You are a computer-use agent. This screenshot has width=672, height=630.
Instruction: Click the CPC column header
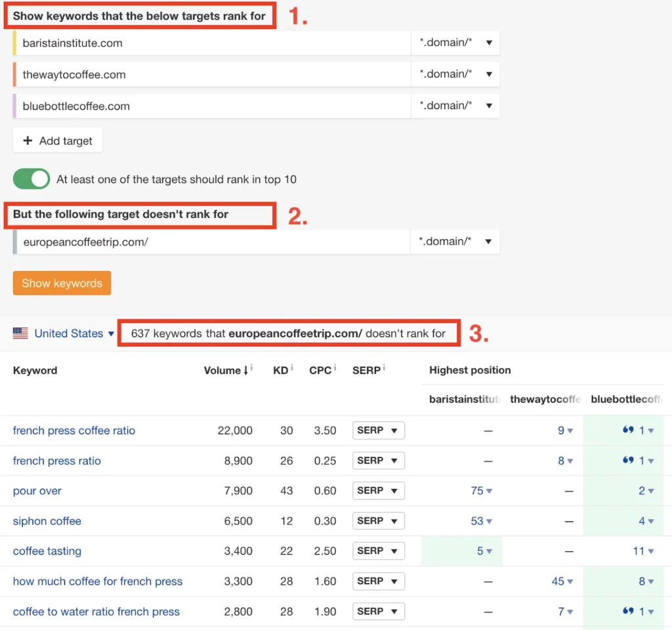(320, 370)
